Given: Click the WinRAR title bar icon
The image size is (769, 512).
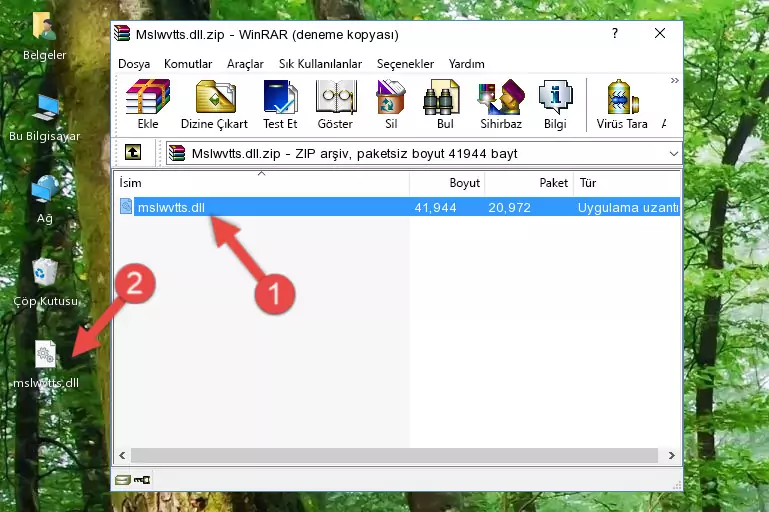Looking at the screenshot, I should pyautogui.click(x=122, y=33).
